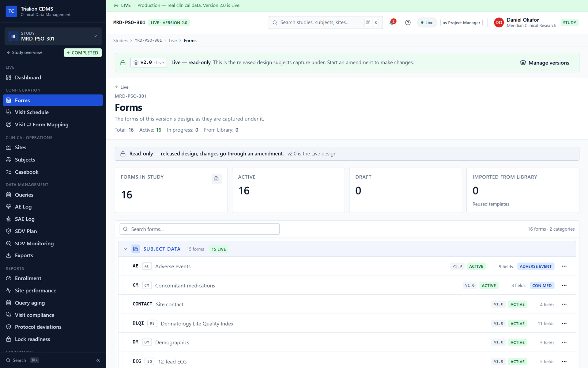Open Casebook in the sidebar
Viewport: 588px width, 368px height.
point(53,172)
